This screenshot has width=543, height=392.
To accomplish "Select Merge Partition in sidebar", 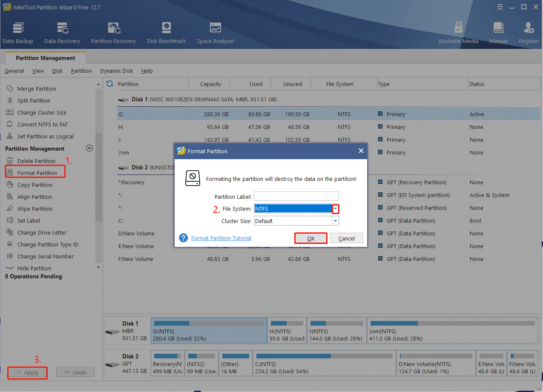I will [37, 89].
